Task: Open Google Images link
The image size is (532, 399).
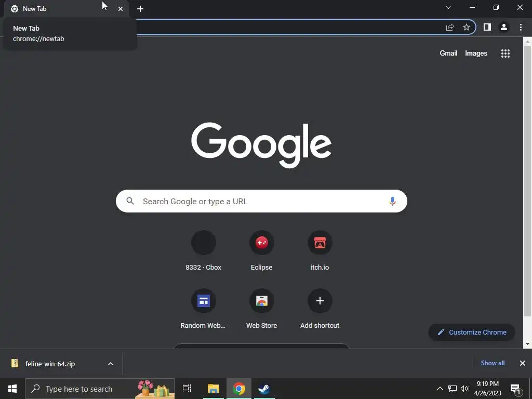Action: [x=476, y=54]
